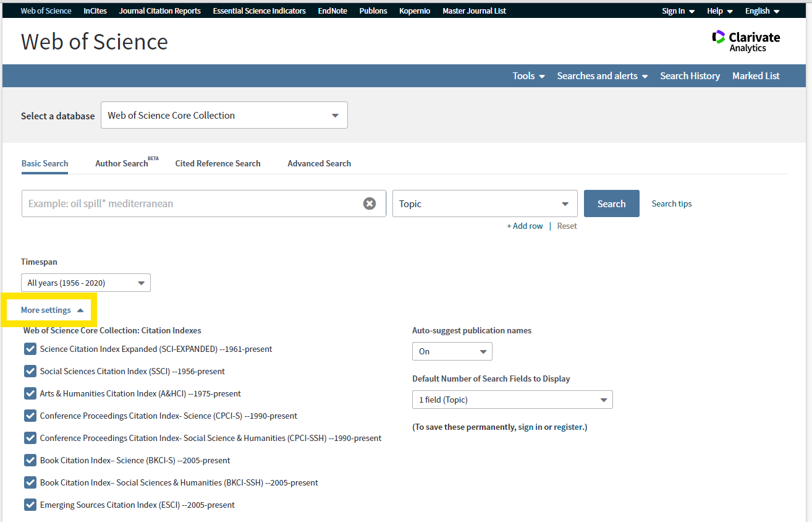This screenshot has height=522, width=812.
Task: Click the sign in link to save settings
Action: 530,427
